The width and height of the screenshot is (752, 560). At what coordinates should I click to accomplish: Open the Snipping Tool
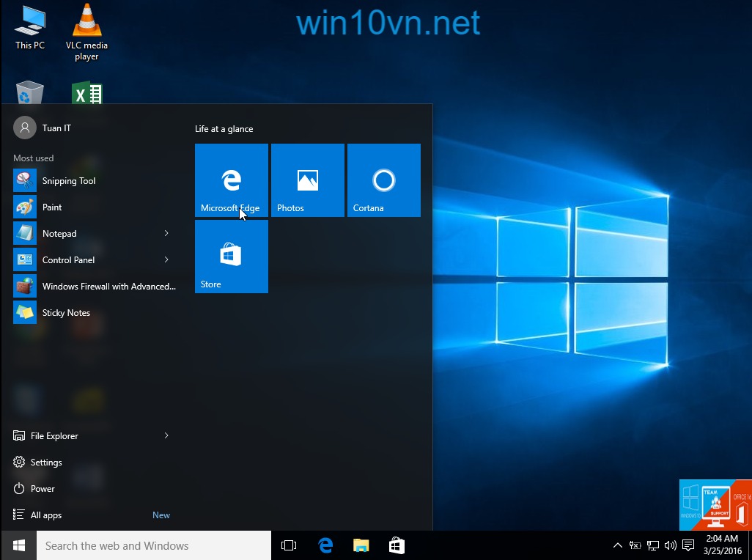[68, 180]
